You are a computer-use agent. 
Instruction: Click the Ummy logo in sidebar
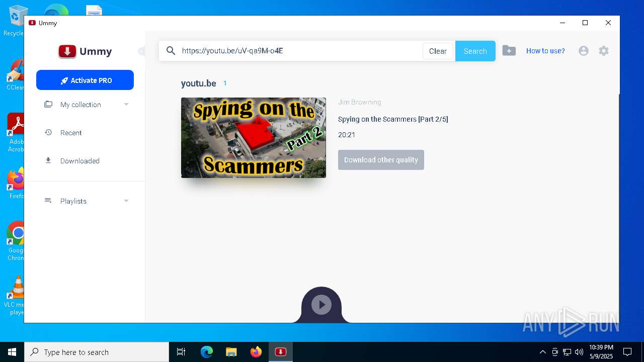point(85,51)
